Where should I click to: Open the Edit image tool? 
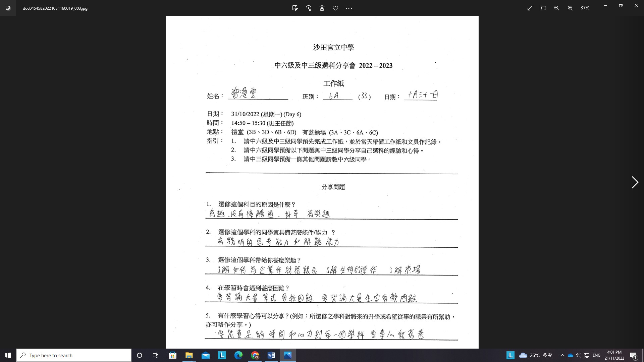[295, 8]
